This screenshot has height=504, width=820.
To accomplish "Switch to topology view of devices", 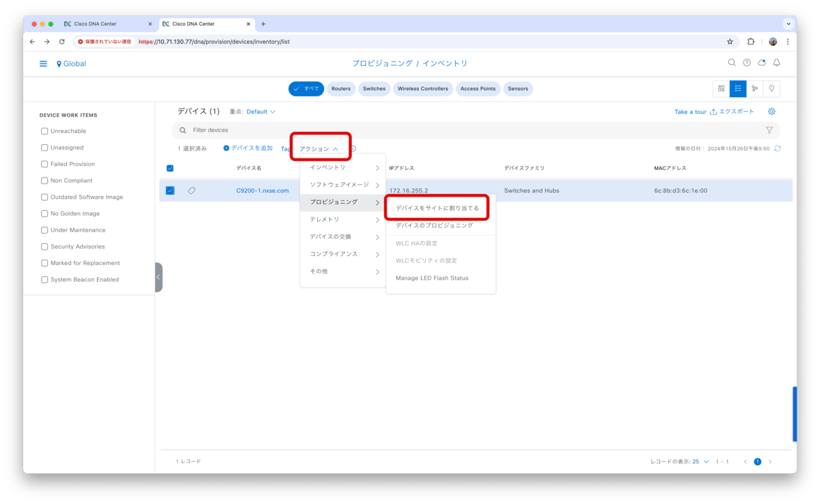I will pyautogui.click(x=754, y=88).
